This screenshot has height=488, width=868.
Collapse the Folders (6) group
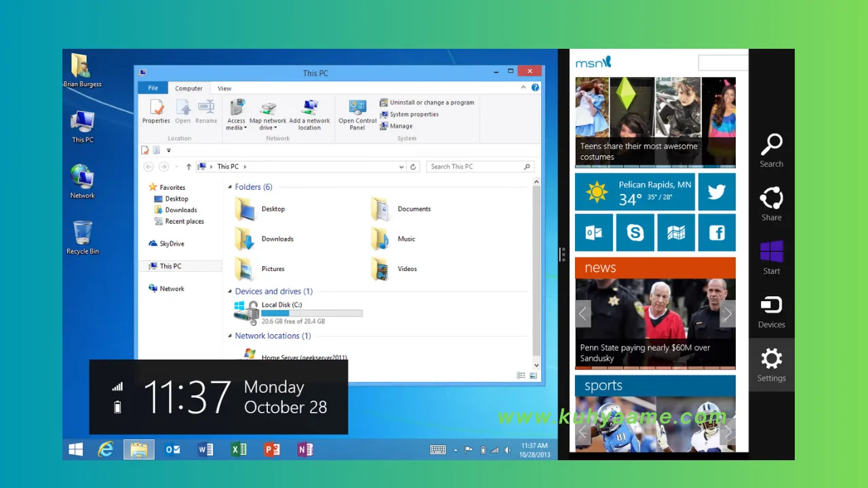tap(230, 187)
